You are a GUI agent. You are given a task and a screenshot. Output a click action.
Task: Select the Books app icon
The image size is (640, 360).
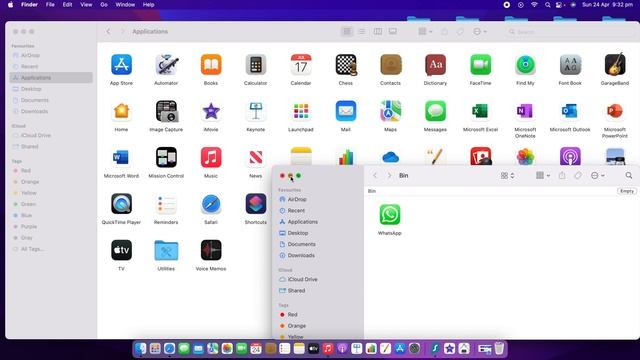[x=211, y=64]
